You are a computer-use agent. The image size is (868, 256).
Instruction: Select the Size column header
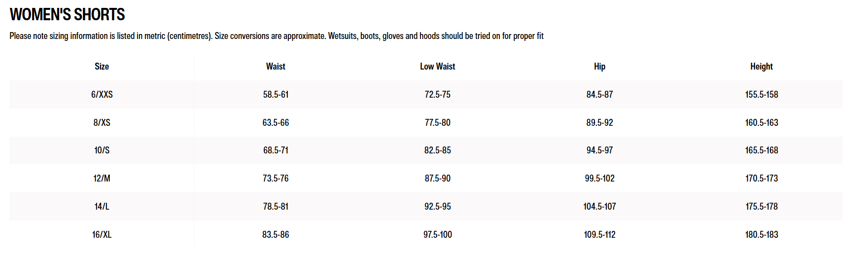[x=102, y=67]
